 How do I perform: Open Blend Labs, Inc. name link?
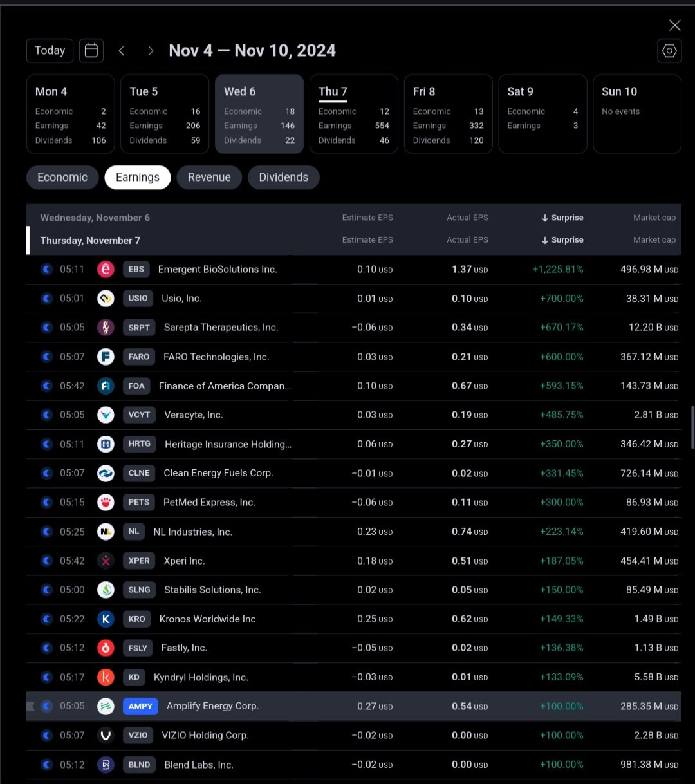[199, 765]
